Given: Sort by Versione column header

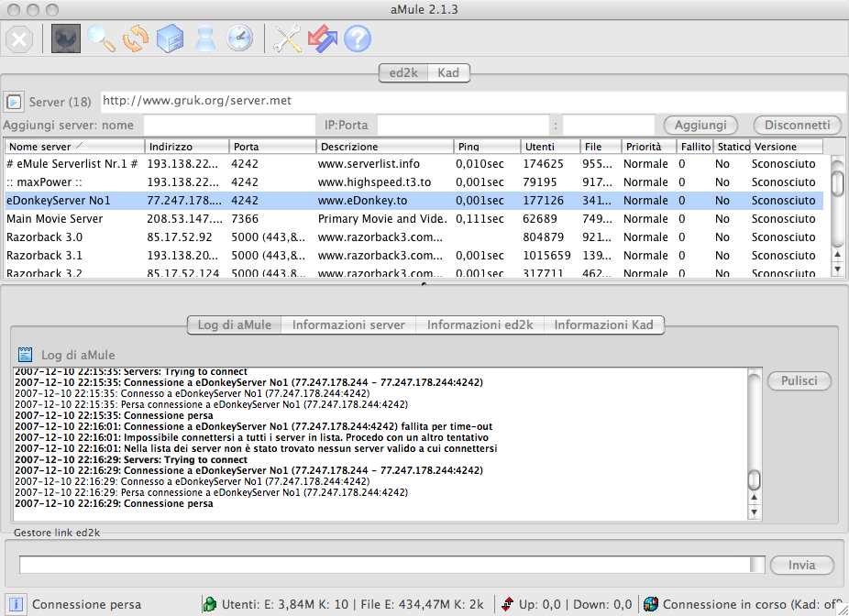Looking at the screenshot, I should (x=786, y=147).
